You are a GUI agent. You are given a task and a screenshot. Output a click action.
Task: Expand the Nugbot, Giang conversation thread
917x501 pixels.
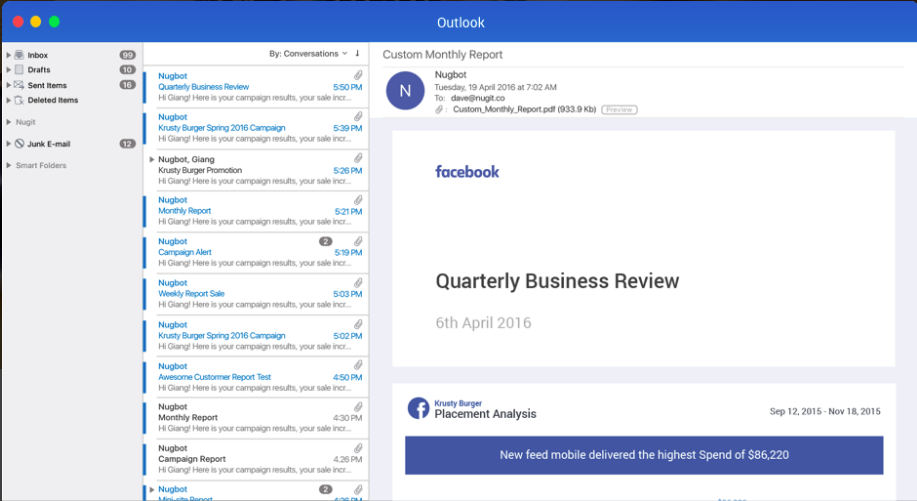[151, 159]
